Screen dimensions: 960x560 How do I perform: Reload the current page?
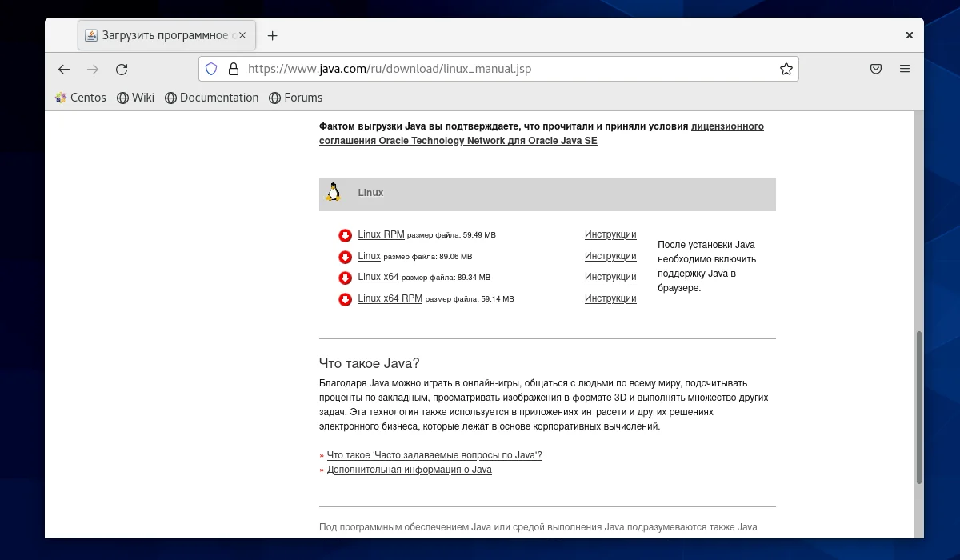tap(122, 70)
